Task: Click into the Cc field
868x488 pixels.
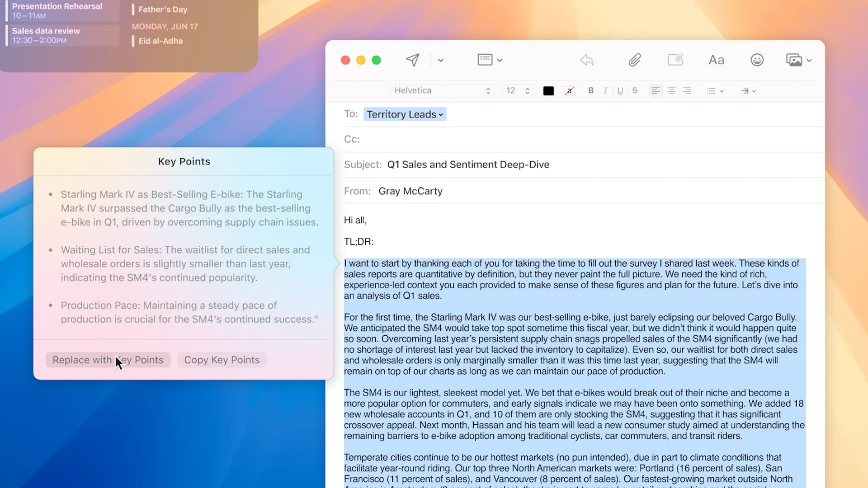Action: pos(583,139)
